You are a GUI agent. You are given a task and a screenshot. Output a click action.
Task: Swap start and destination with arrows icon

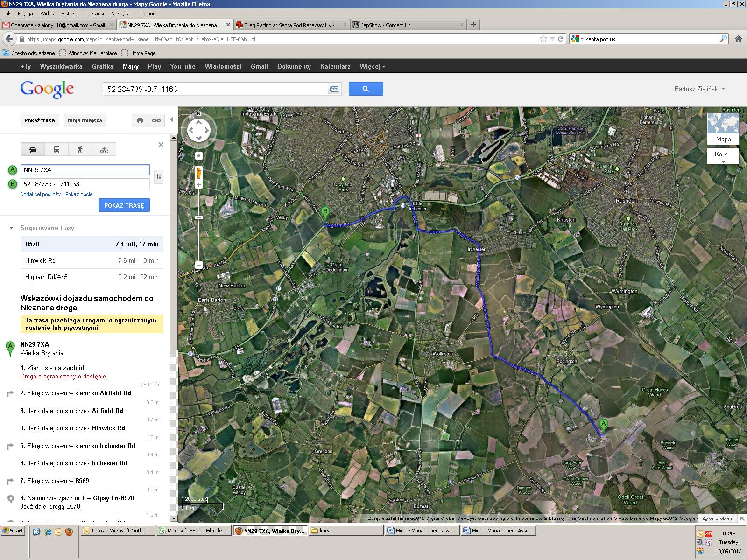(x=159, y=176)
